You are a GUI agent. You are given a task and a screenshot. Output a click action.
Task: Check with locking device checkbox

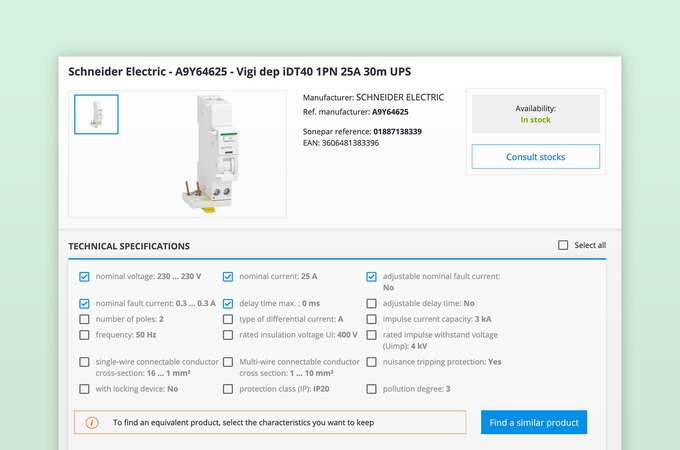coord(84,389)
